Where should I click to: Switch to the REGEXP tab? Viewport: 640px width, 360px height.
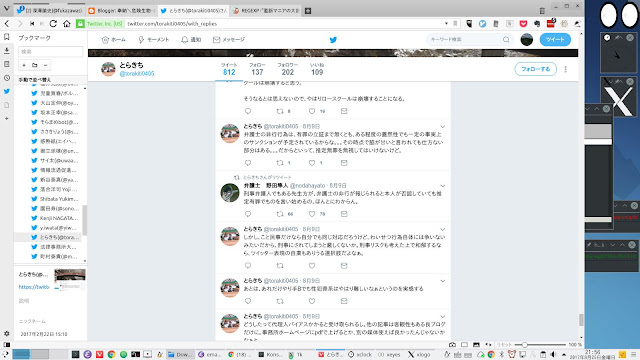pyautogui.click(x=266, y=11)
